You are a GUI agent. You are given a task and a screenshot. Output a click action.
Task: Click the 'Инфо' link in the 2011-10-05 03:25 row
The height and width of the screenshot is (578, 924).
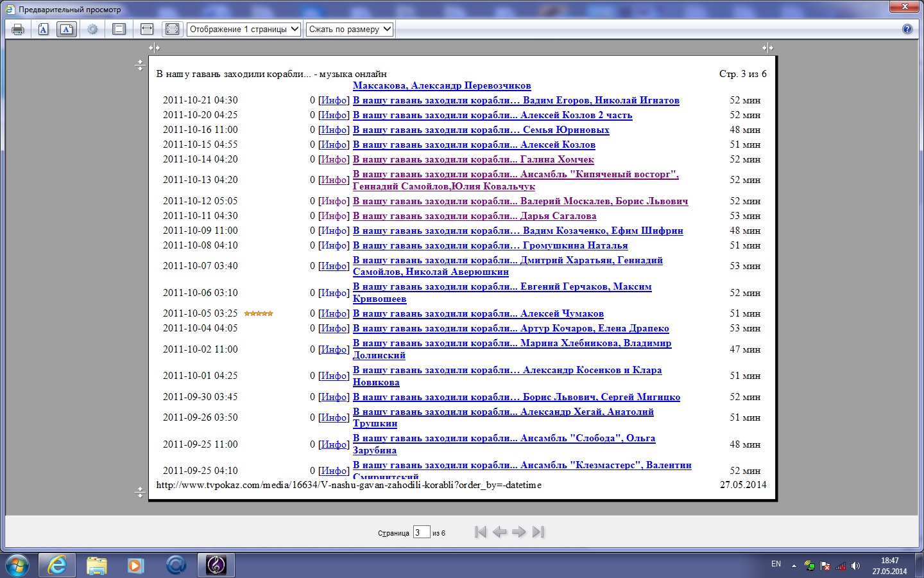click(x=334, y=313)
